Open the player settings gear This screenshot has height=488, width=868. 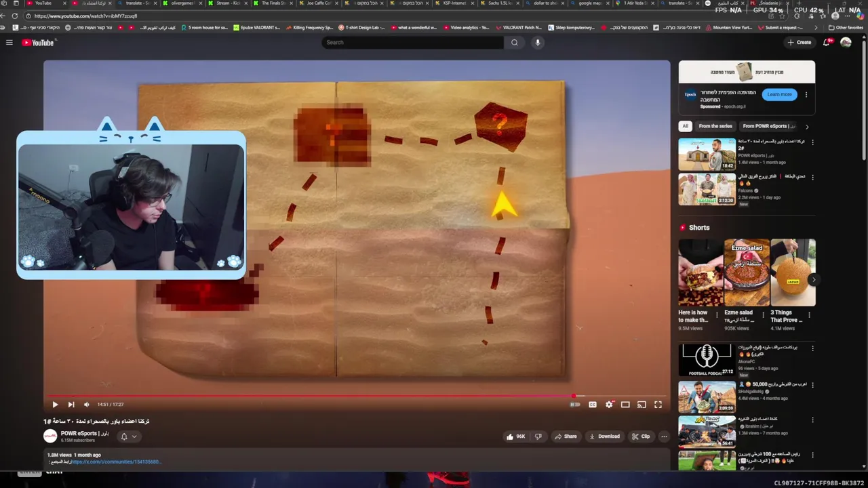[609, 405]
